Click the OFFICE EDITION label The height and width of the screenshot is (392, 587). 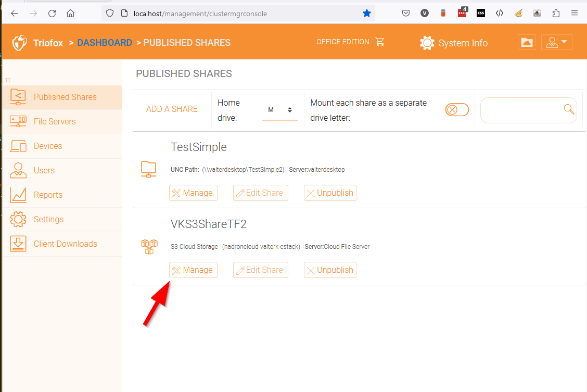pyautogui.click(x=342, y=42)
